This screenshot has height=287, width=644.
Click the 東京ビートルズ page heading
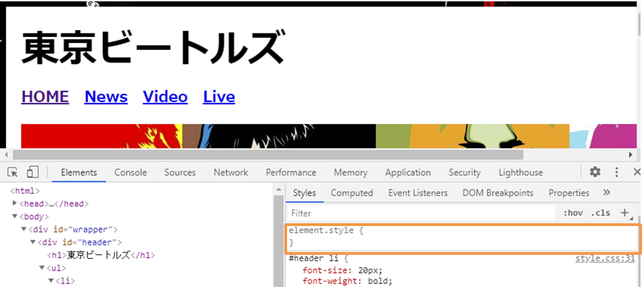pos(153,47)
